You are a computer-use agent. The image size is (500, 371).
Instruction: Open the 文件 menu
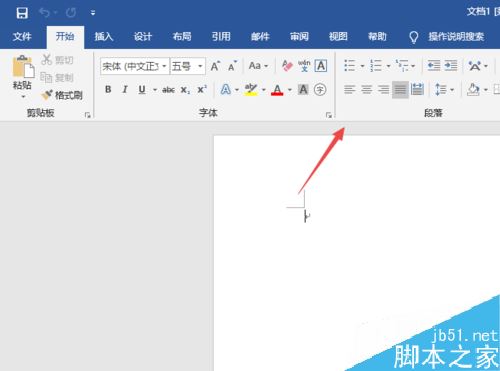(22, 36)
